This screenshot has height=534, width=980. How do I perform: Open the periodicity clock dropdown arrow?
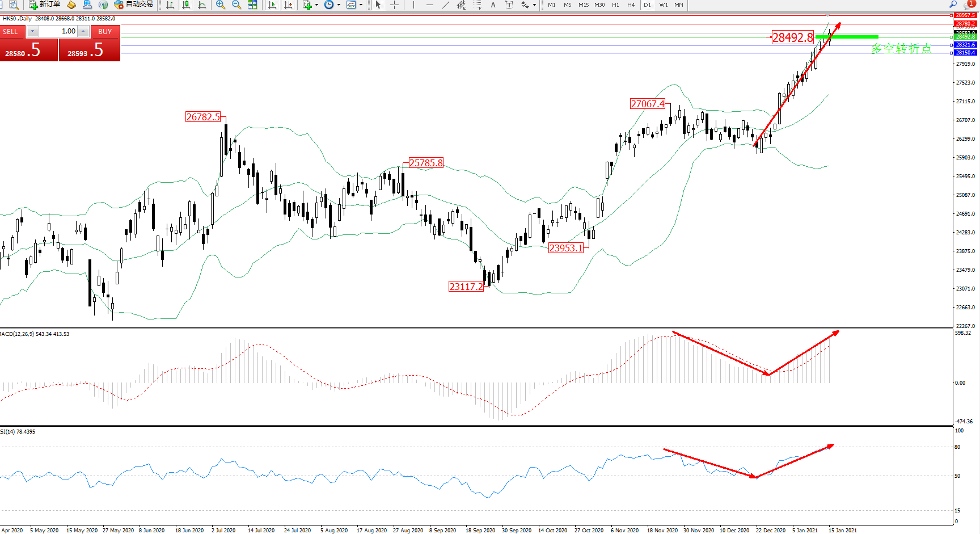[x=339, y=5]
